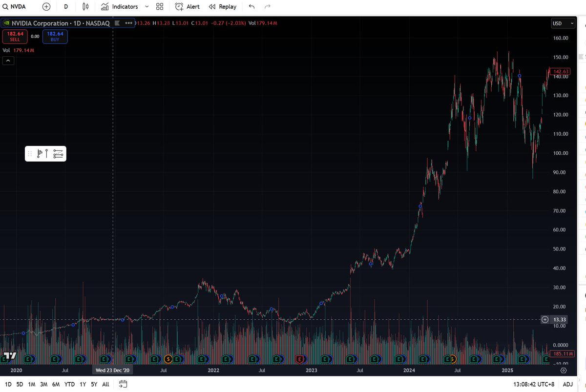Select the vertical line tool in floating toolbar

point(47,154)
